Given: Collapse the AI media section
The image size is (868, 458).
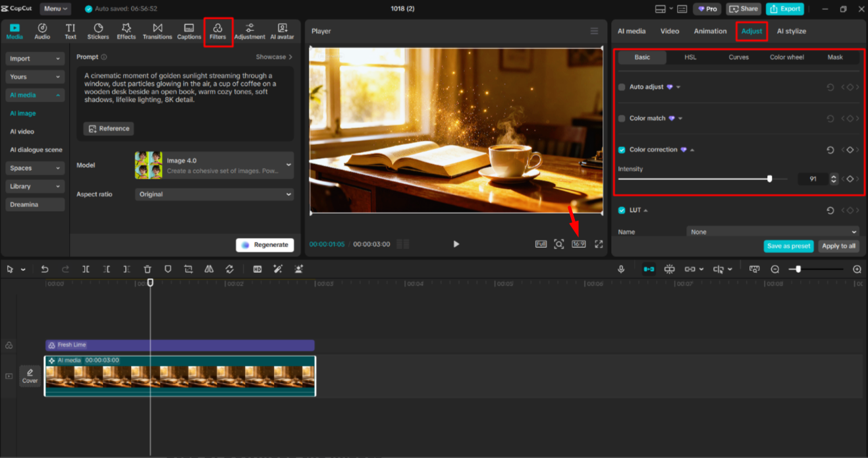Looking at the screenshot, I should pyautogui.click(x=35, y=95).
